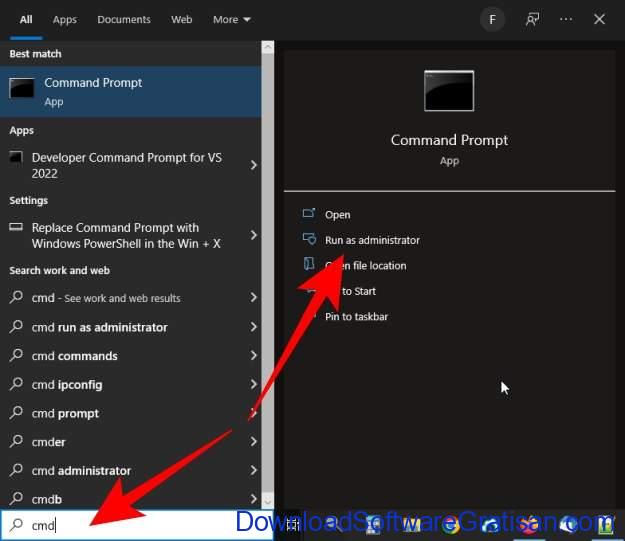Expand chevron for 'cmd ipconfig'
The height and width of the screenshot is (541, 625).
tap(254, 384)
